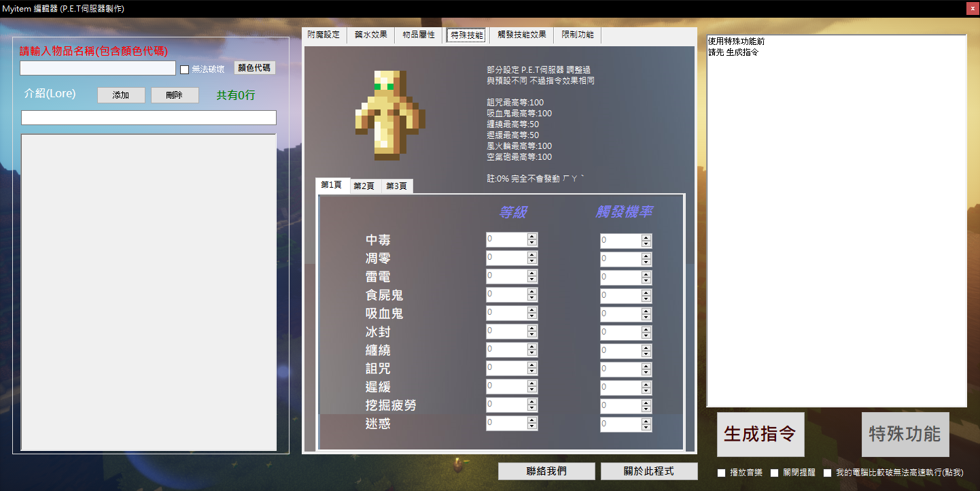Increase 吸血鬼 level with up arrow
The image size is (980, 491).
(x=532, y=310)
